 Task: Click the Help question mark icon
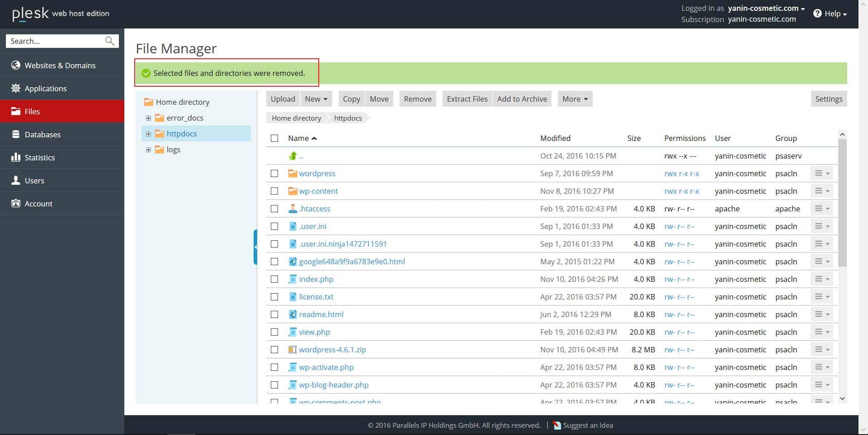pos(817,14)
